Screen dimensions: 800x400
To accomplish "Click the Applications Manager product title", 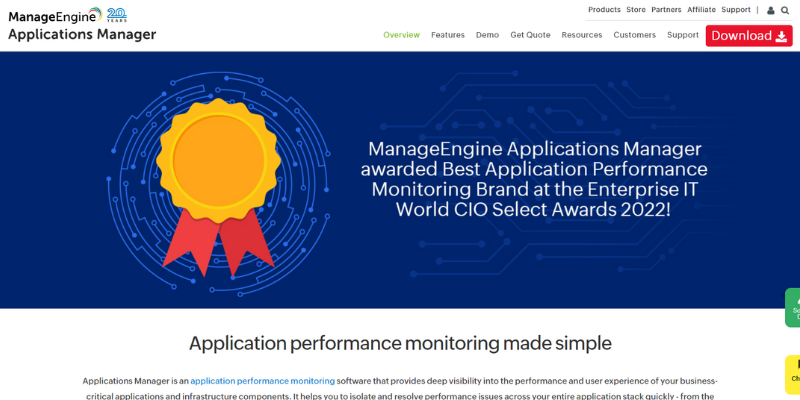I will (x=82, y=35).
